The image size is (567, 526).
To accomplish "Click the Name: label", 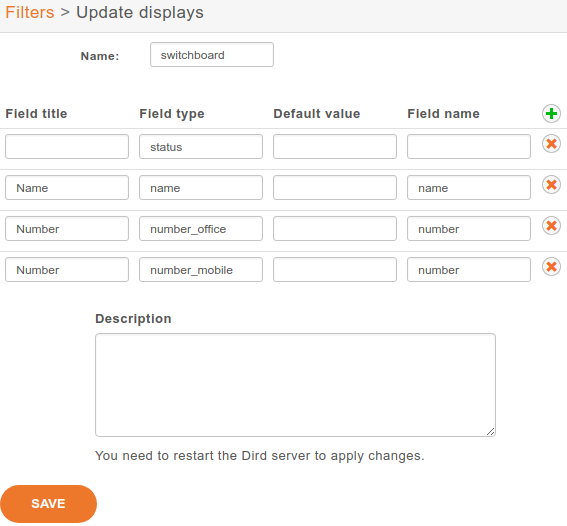I will point(100,56).
